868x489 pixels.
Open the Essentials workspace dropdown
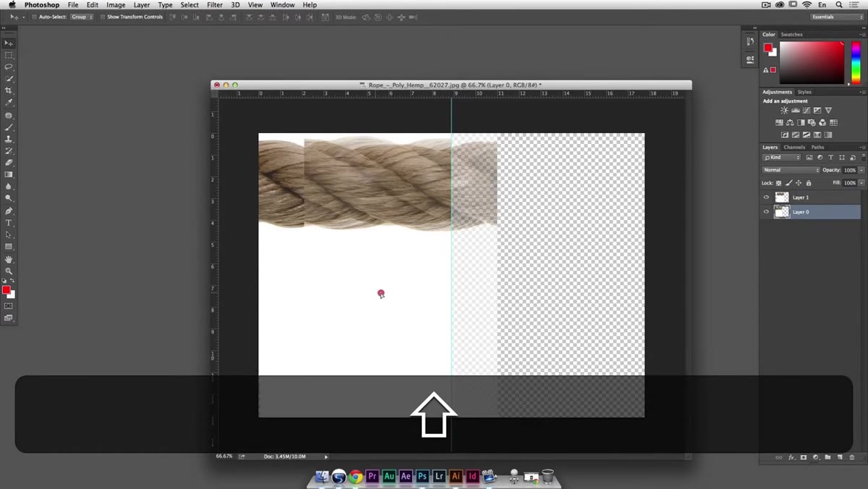[837, 17]
